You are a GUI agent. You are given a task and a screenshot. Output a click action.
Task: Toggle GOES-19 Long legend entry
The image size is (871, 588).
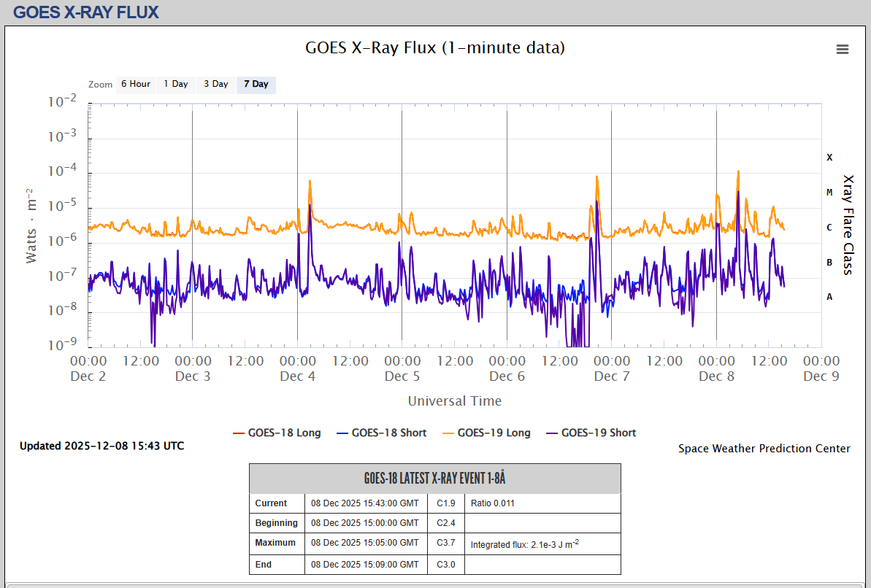[486, 433]
